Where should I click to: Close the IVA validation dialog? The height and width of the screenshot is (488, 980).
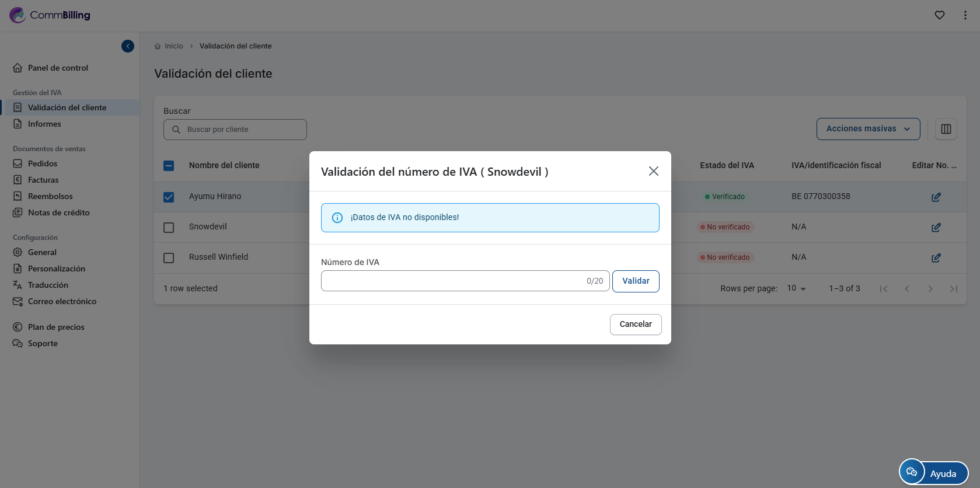(653, 171)
